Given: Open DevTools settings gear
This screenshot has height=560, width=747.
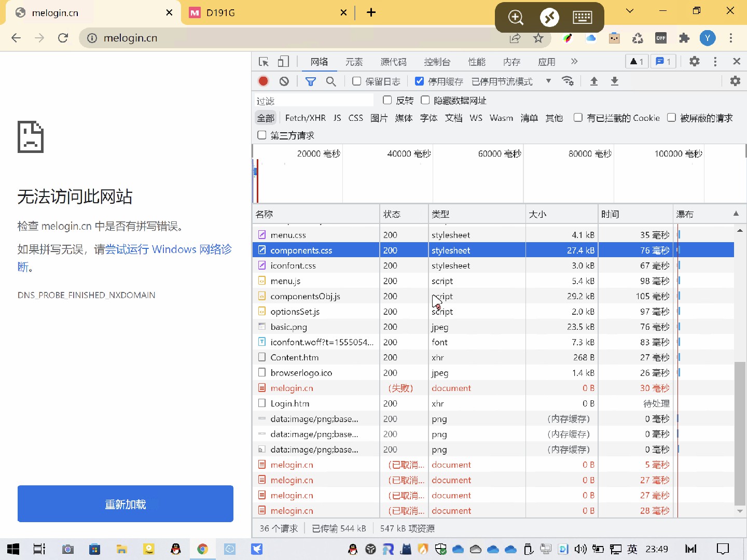Looking at the screenshot, I should [x=694, y=62].
